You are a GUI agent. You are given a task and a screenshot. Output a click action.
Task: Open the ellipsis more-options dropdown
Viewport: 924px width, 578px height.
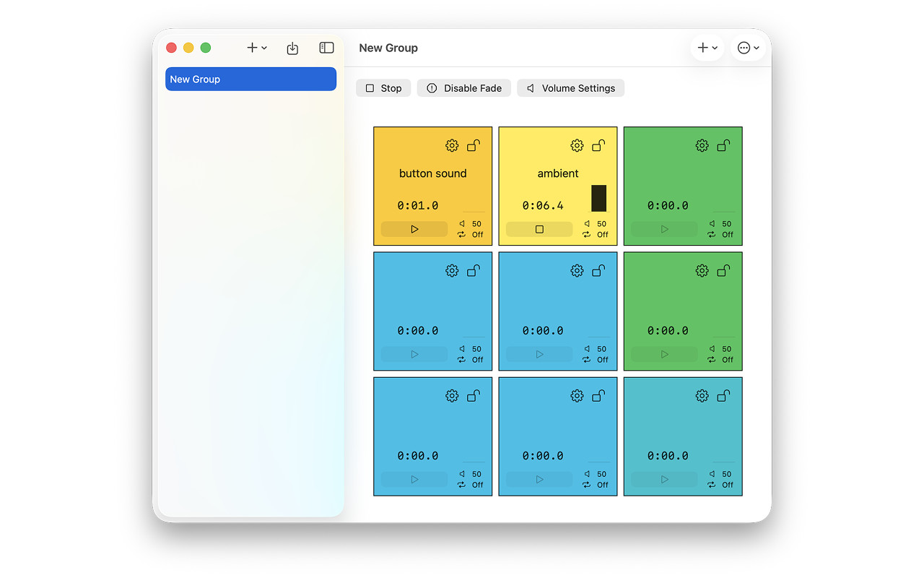click(749, 48)
